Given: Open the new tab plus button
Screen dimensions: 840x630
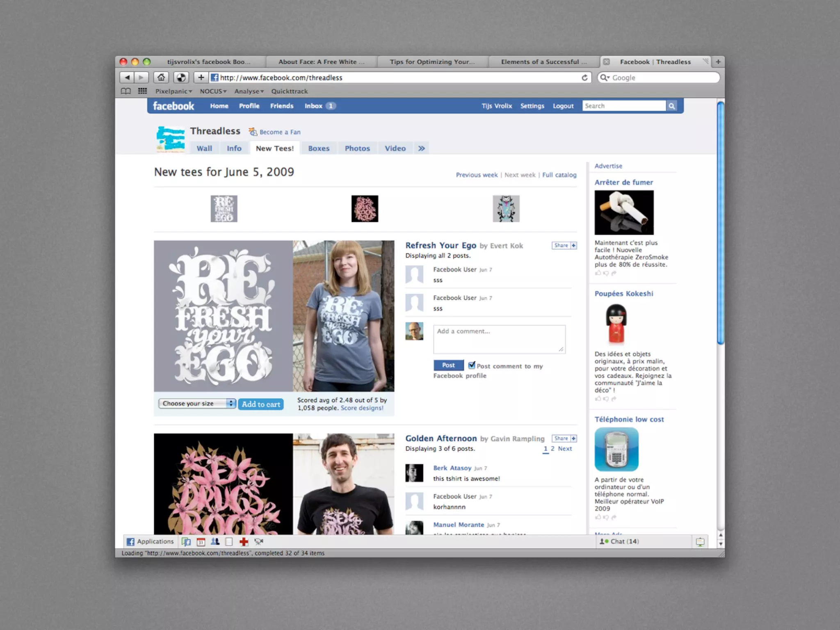Looking at the screenshot, I should click(x=718, y=62).
